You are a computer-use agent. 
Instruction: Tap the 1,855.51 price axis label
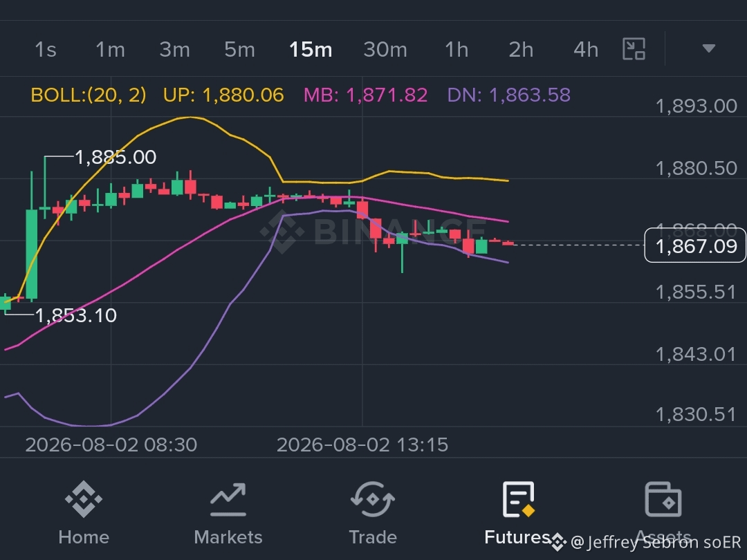[x=696, y=292]
